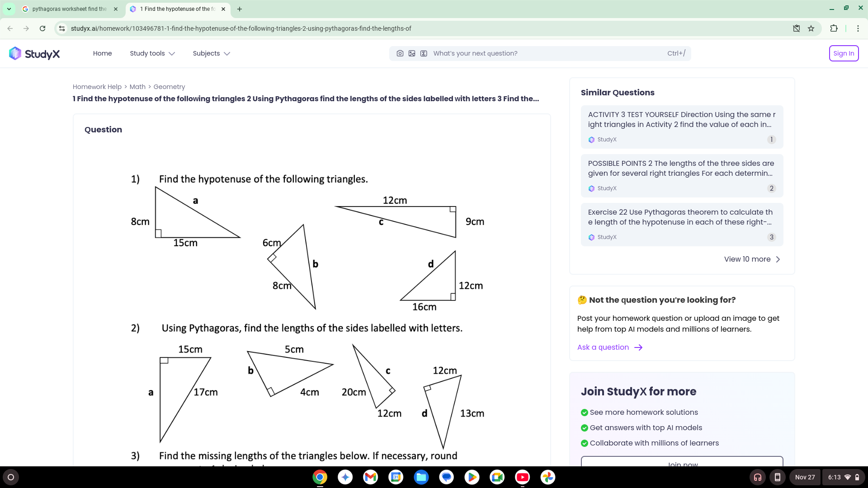This screenshot has width=868, height=488.
Task: Open Chrome three-dot menu
Action: click(858, 28)
